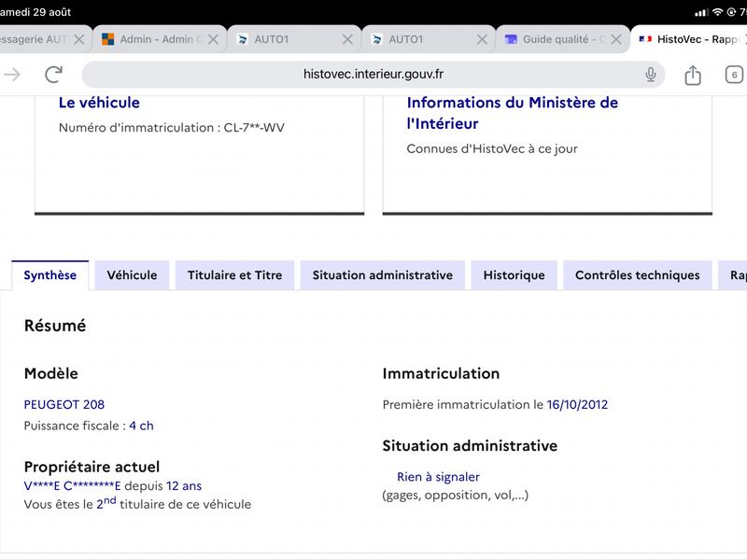
Task: Open the share sheet icon
Action: (x=693, y=75)
